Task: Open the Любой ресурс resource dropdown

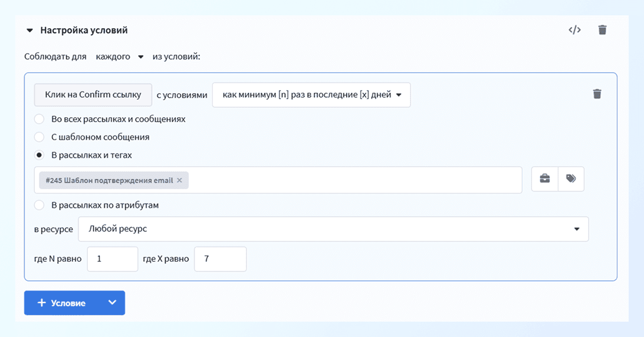Action: [x=333, y=229]
